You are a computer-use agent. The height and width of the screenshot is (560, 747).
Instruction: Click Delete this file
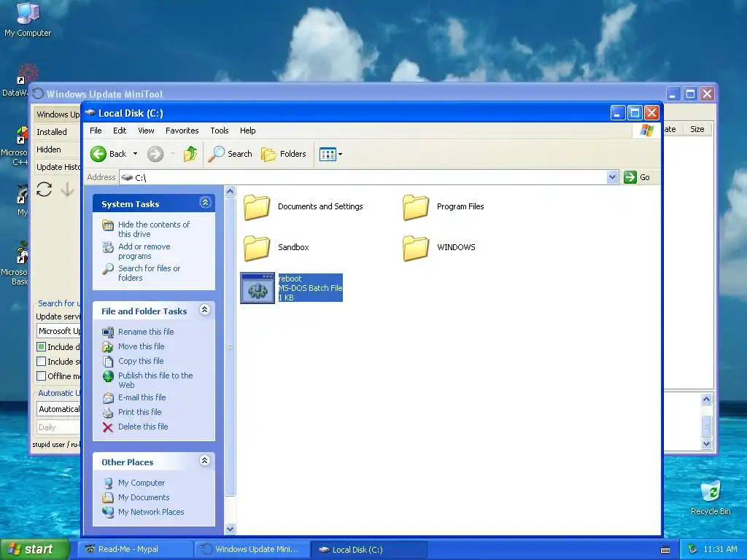143,427
